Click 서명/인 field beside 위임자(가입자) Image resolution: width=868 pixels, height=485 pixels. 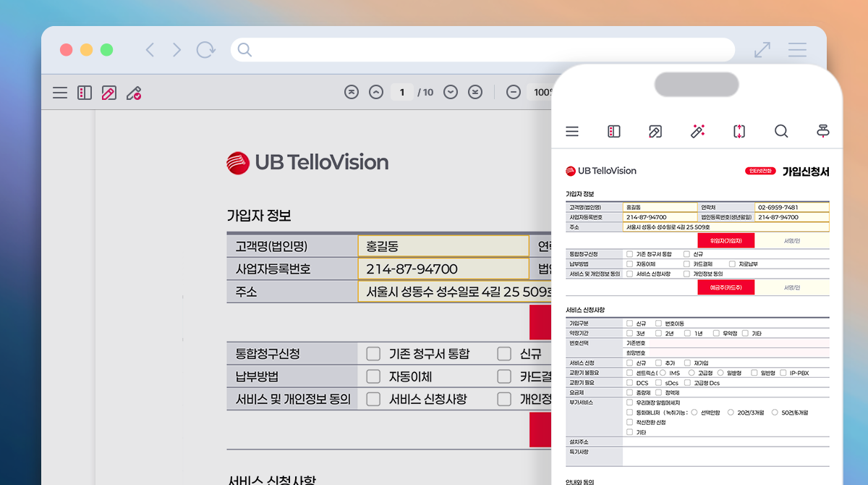tap(792, 241)
